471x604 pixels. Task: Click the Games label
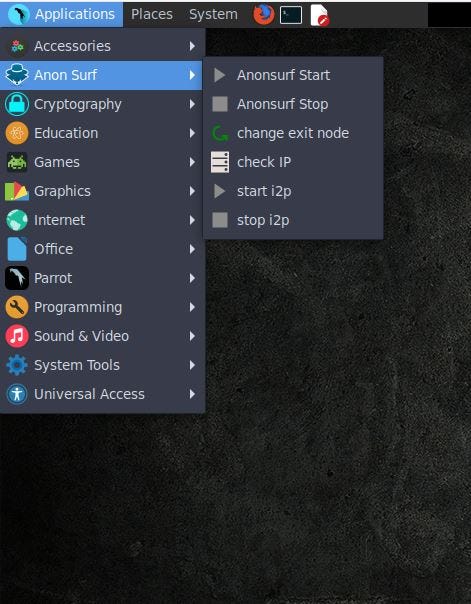click(57, 162)
